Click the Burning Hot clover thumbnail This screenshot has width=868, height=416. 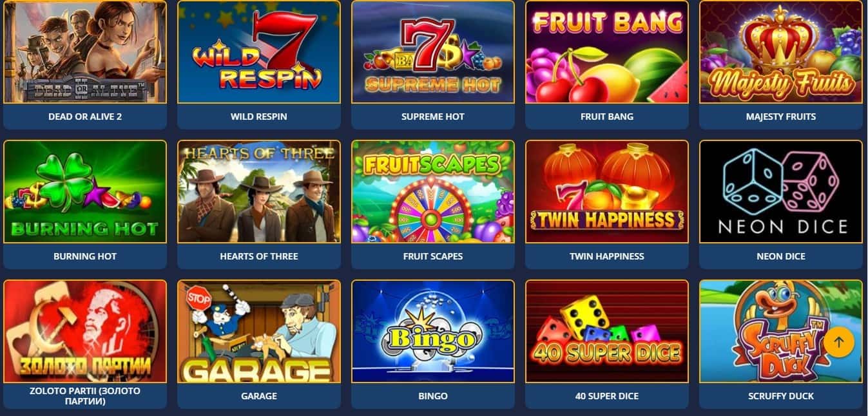(85, 191)
